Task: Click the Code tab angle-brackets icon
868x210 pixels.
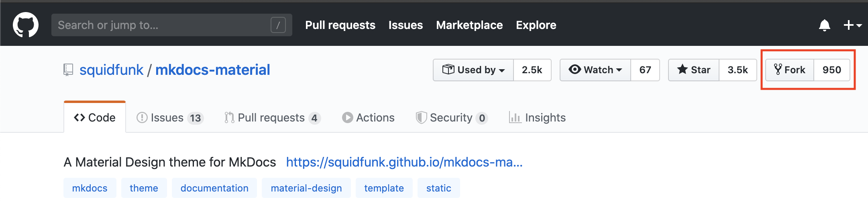Action: pyautogui.click(x=79, y=117)
